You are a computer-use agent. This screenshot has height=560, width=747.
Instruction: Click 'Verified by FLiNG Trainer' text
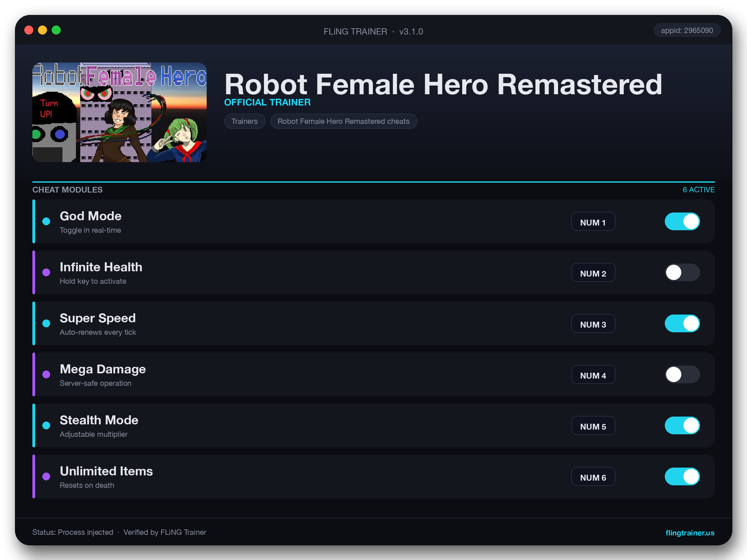165,532
